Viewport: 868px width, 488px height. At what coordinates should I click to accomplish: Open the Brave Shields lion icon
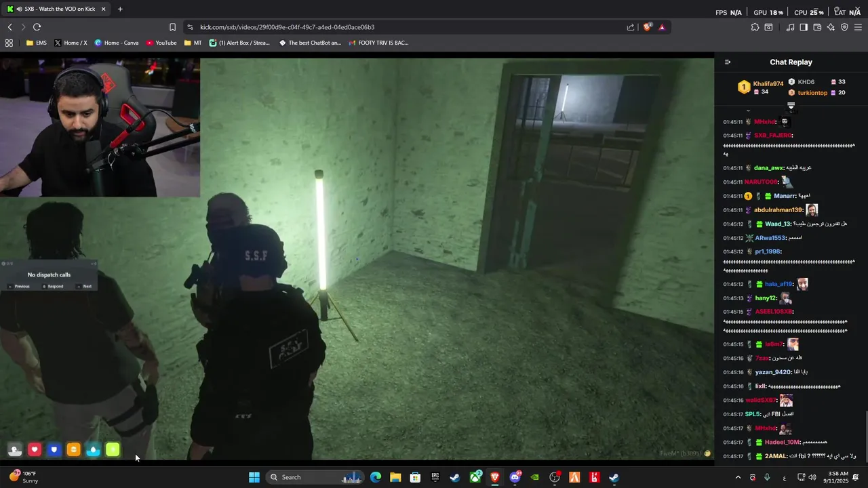[648, 27]
